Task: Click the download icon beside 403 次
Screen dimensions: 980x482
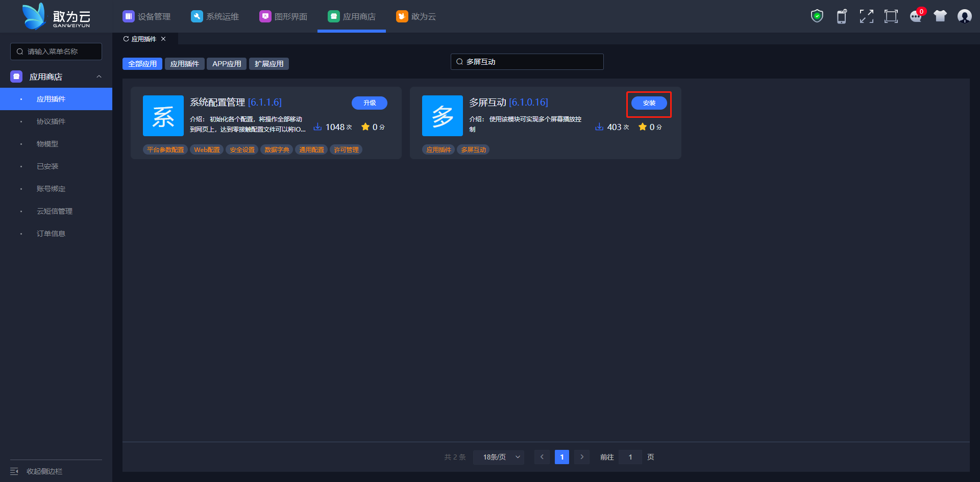Action: [x=599, y=126]
